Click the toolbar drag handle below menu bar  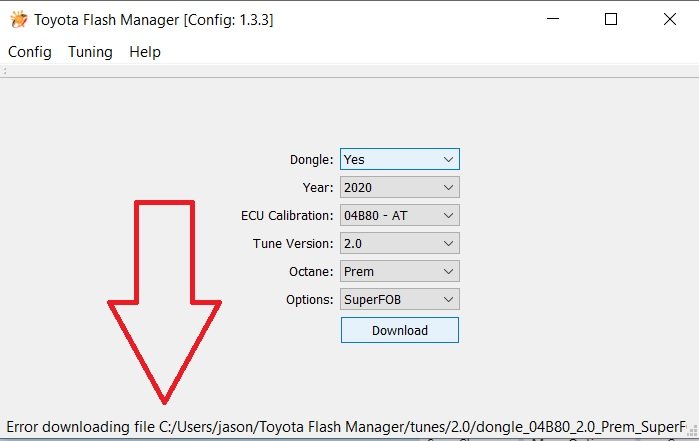click(x=4, y=71)
